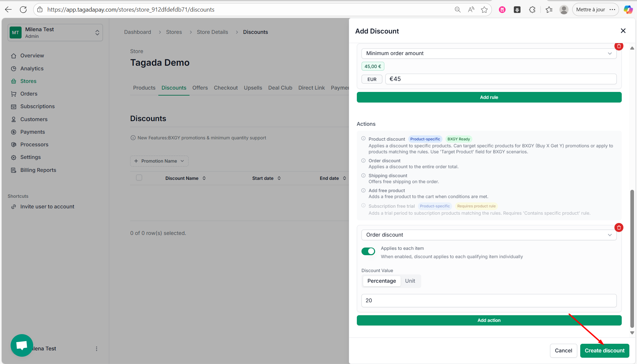Open user options three-dot menu
The height and width of the screenshot is (364, 637).
97,349
